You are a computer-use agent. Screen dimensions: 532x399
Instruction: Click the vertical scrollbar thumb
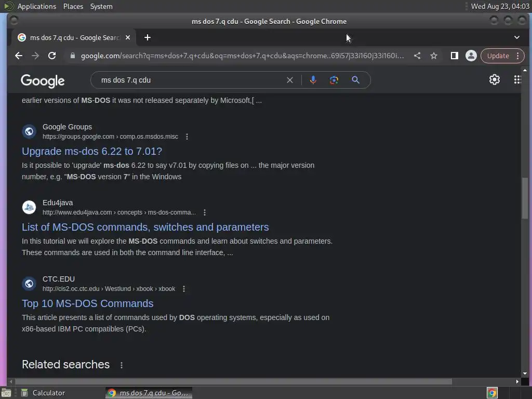[525, 198]
